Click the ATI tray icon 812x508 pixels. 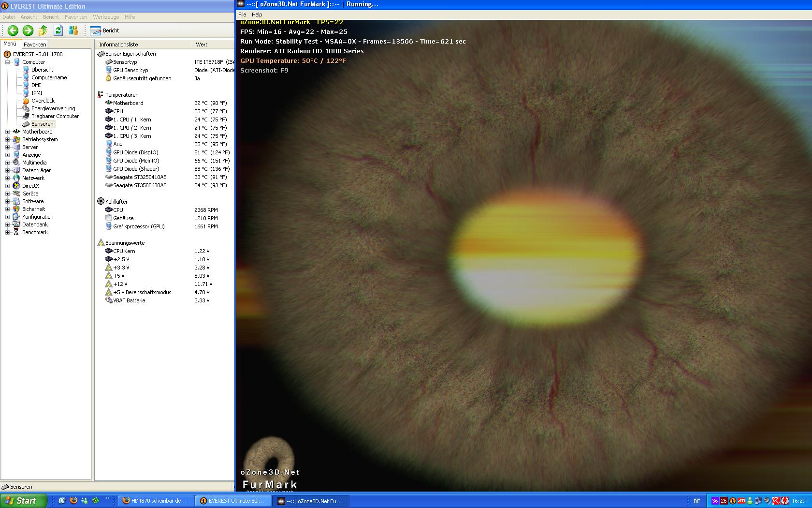click(x=741, y=501)
